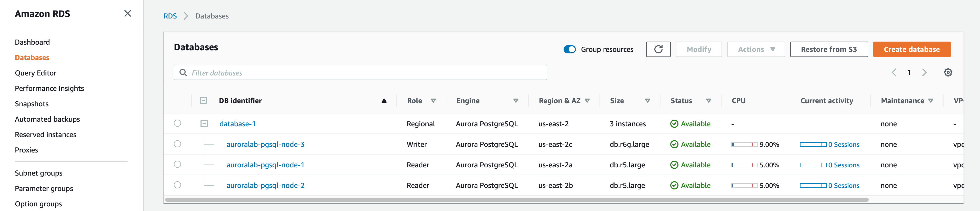
Task: Click the Status column sort icon
Action: point(708,101)
